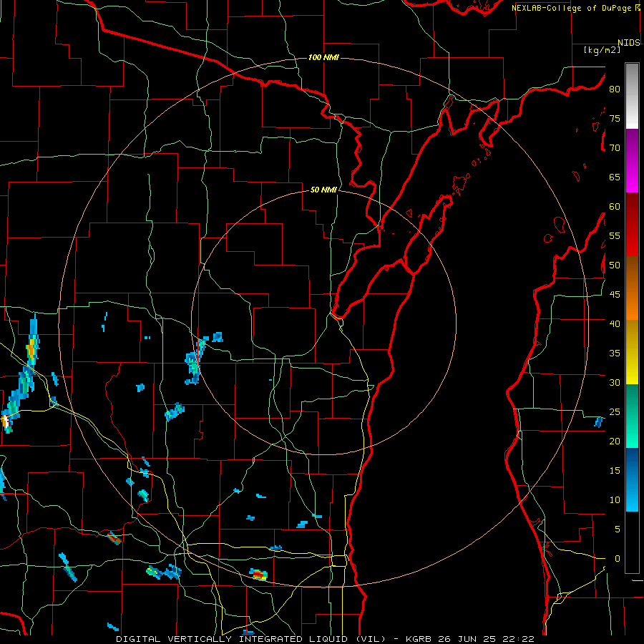The height and width of the screenshot is (644, 644).
Task: Click the 50 value on color scale
Action: (615, 265)
